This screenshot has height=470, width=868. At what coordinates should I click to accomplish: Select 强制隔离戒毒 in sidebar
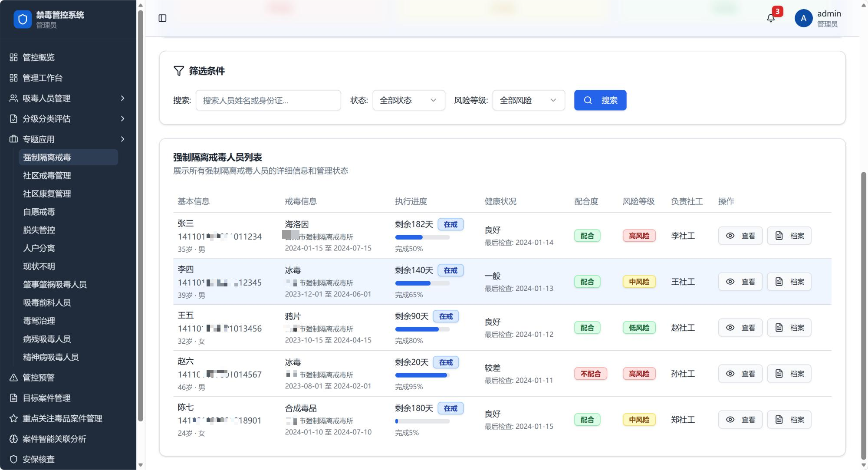pos(68,157)
